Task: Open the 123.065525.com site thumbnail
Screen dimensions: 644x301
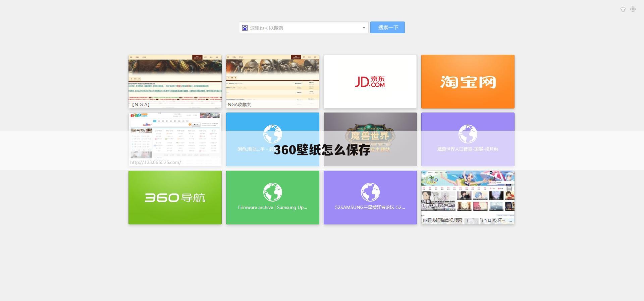Action: 175,139
